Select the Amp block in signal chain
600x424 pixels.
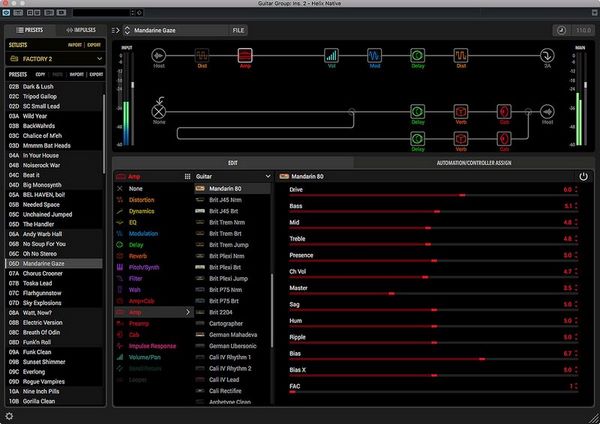pos(245,55)
